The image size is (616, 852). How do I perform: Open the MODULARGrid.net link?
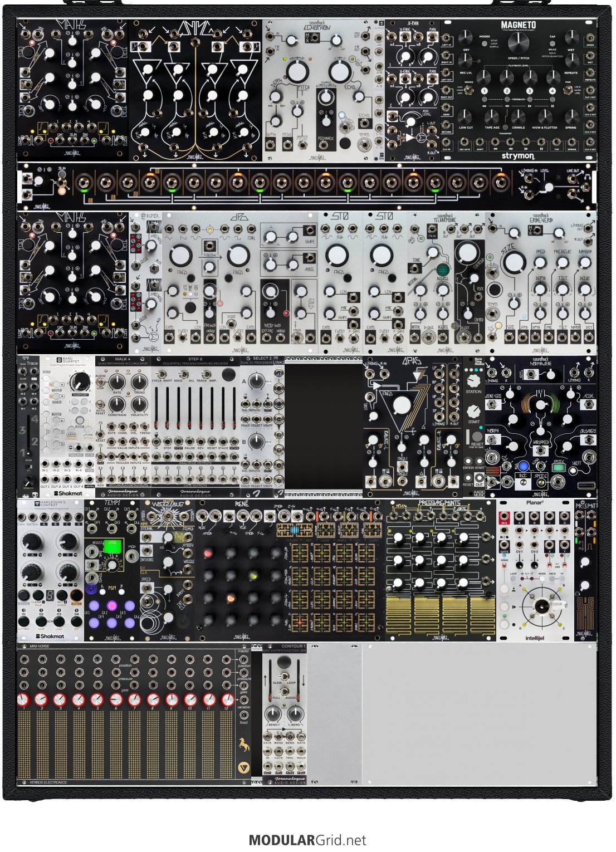tap(307, 840)
